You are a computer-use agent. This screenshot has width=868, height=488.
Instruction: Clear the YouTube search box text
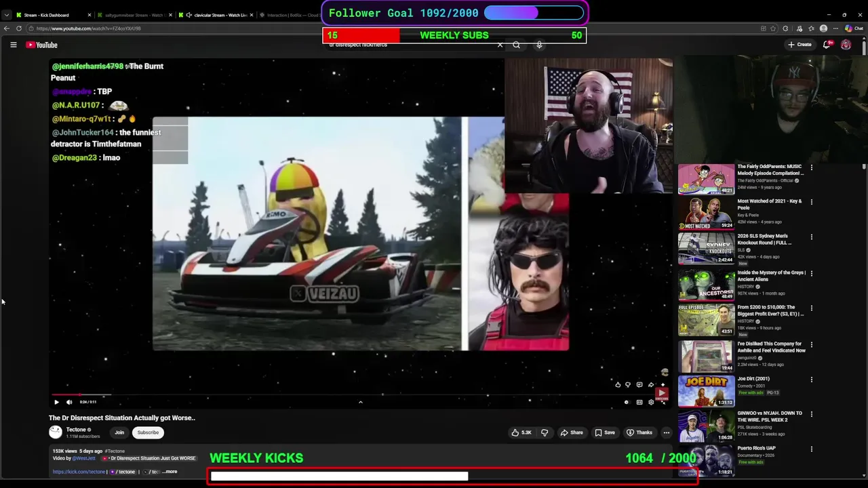pyautogui.click(x=500, y=45)
